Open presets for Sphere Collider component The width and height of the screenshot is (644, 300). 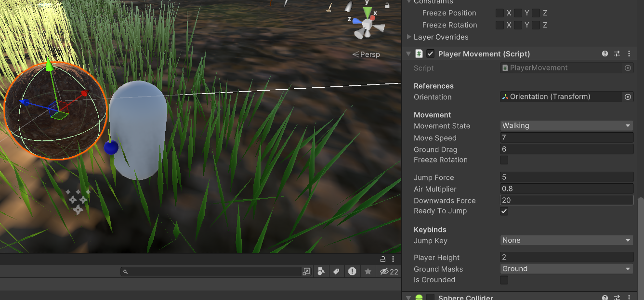[617, 297]
